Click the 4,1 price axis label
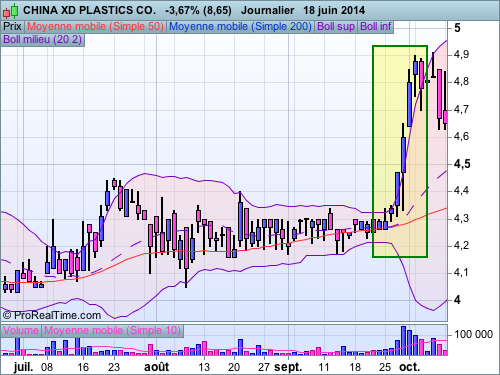This screenshot has height=375, width=500. (x=461, y=272)
